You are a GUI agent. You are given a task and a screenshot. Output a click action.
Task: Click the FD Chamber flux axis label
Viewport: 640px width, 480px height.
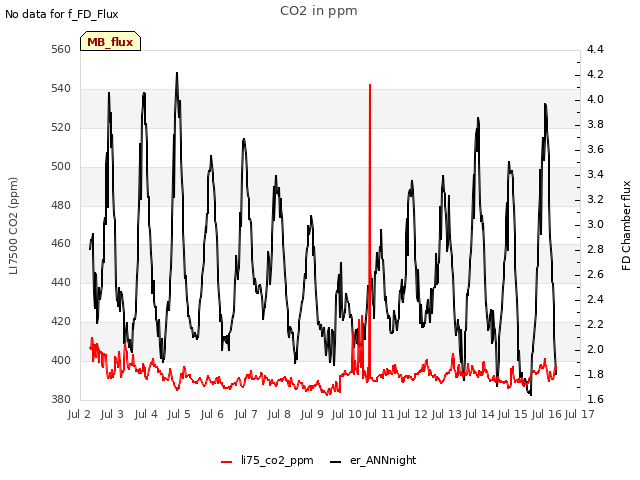click(x=626, y=225)
